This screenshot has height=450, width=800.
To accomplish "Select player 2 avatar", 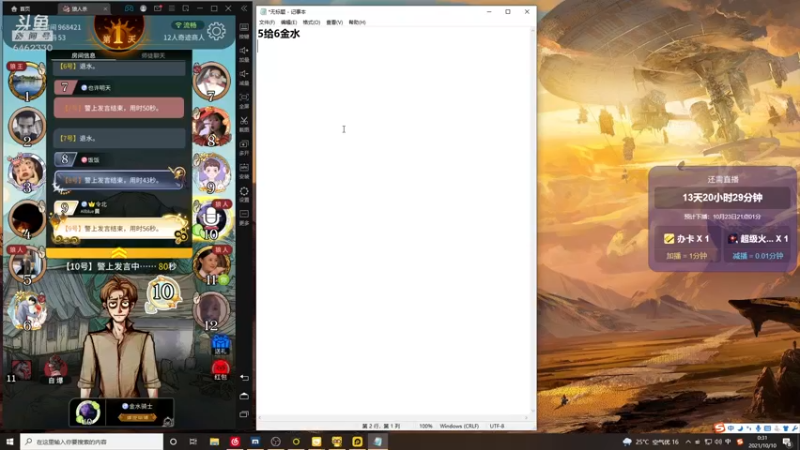I will (27, 127).
